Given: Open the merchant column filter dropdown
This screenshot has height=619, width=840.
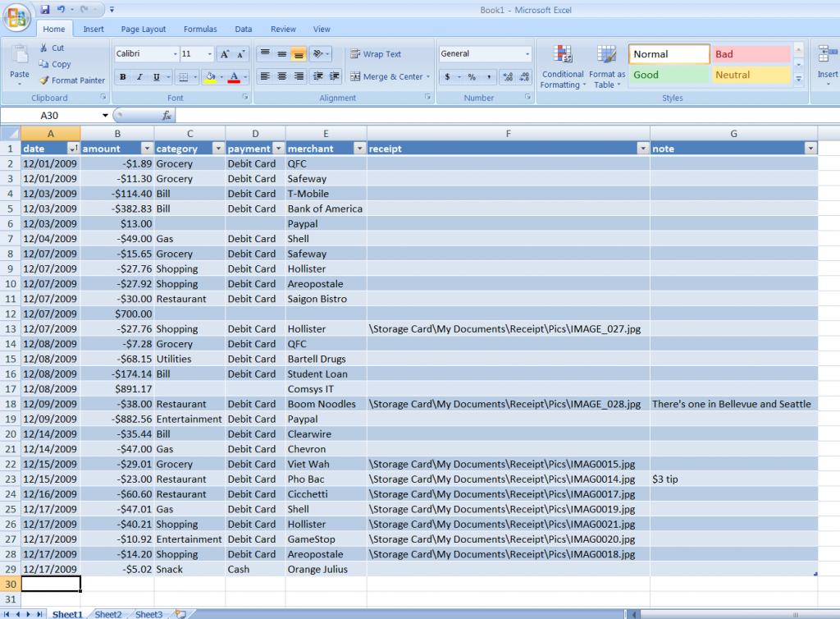Looking at the screenshot, I should pos(359,149).
